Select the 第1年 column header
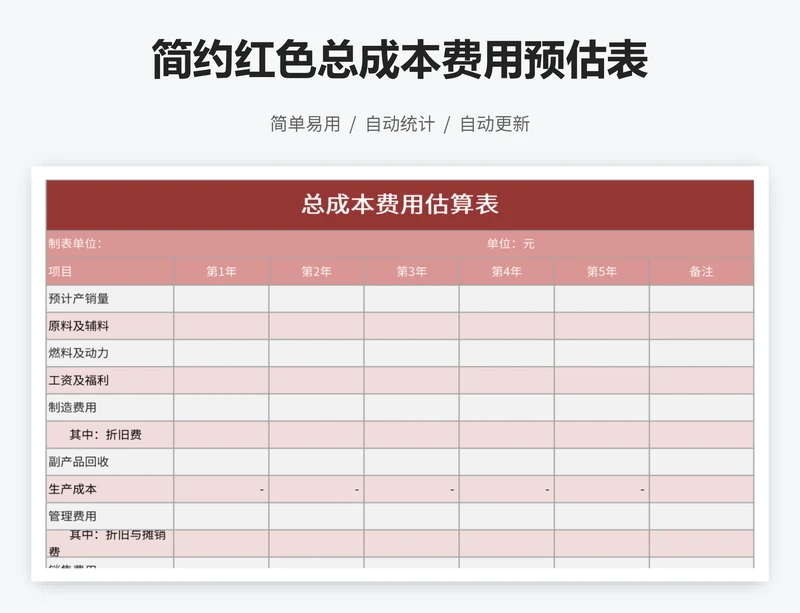 tap(221, 271)
